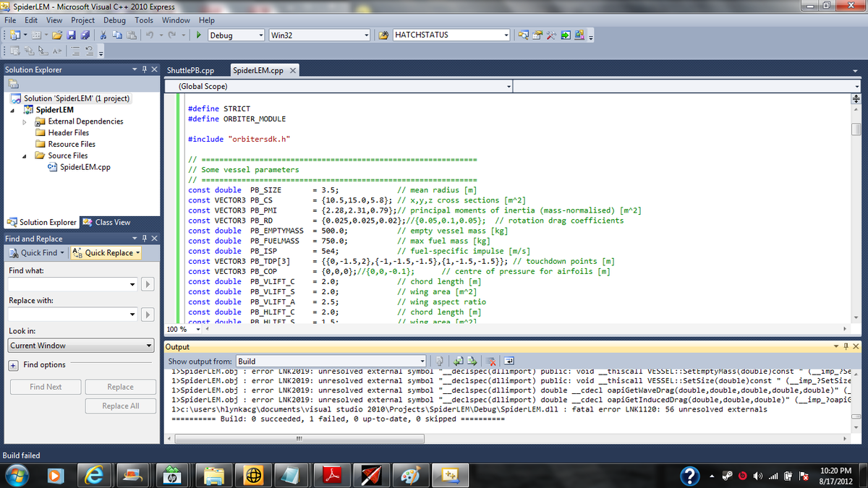868x488 pixels.
Task: Clear all Output pane text icon
Action: [x=490, y=361]
